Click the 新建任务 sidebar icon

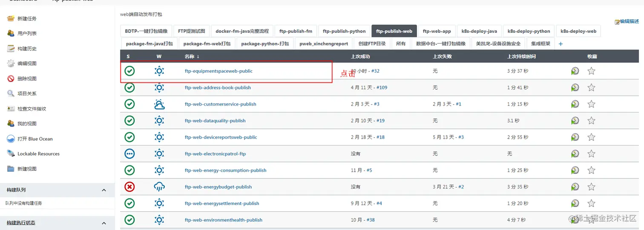point(11,18)
